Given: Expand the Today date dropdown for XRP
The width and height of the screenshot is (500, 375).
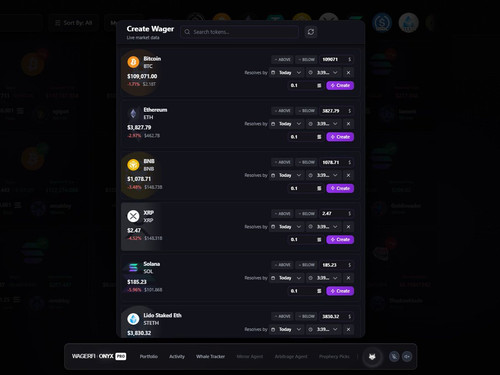Looking at the screenshot, I should point(287,227).
